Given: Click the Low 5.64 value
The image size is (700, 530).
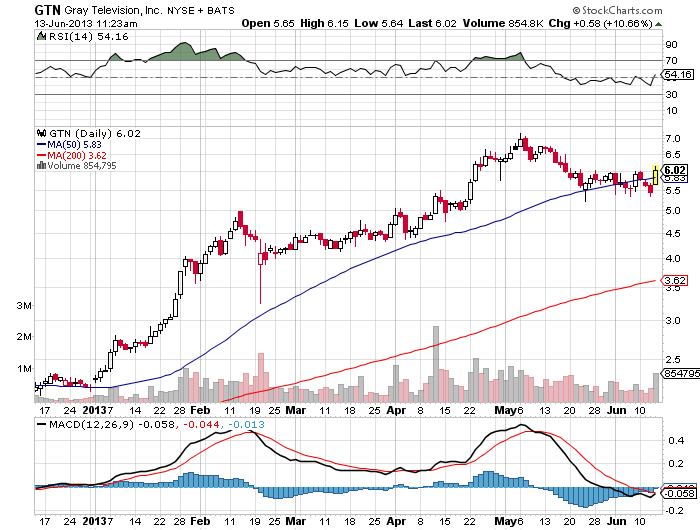Looking at the screenshot, I should tap(379, 23).
